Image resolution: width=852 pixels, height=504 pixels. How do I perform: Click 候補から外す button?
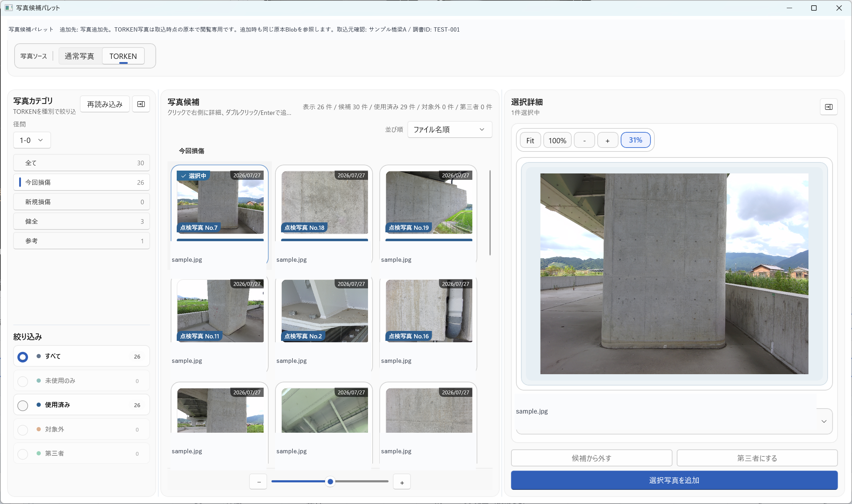(x=592, y=458)
